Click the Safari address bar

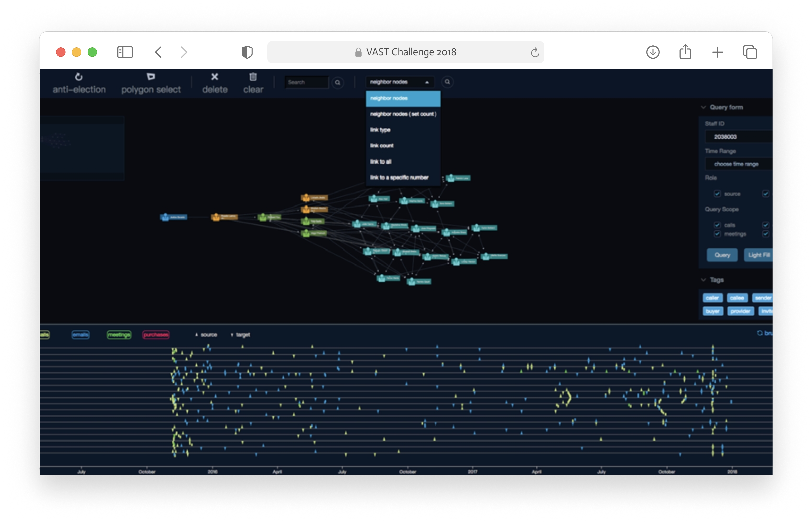[x=405, y=52]
